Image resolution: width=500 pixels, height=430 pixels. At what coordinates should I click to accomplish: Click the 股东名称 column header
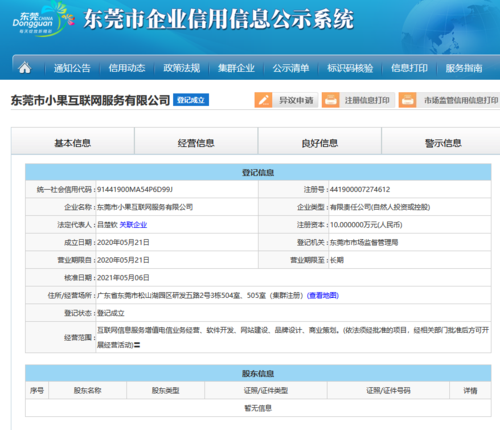coord(87,390)
